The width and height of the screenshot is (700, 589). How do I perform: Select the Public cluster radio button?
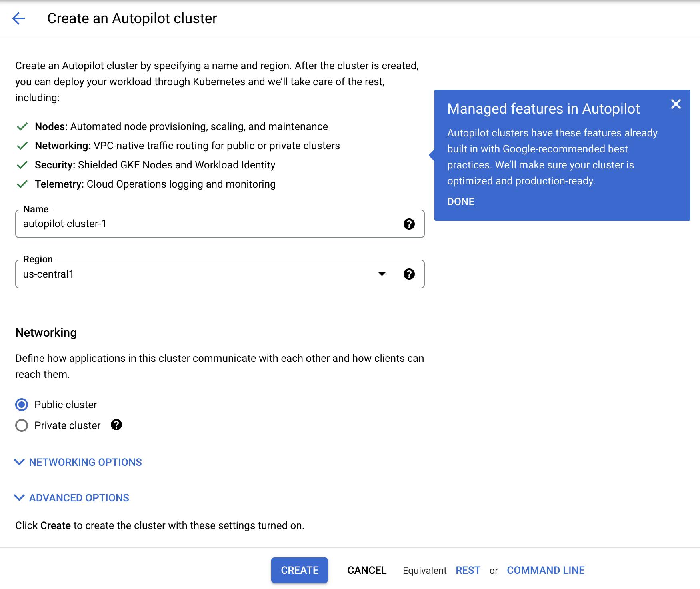[22, 405]
